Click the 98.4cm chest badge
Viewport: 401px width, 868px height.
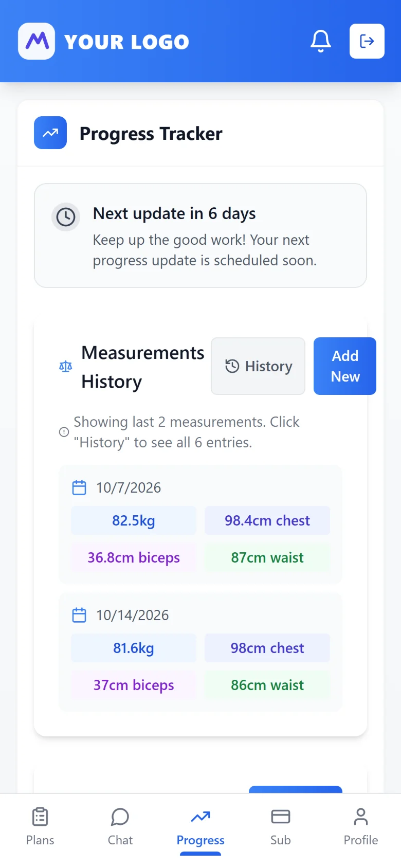[267, 520]
